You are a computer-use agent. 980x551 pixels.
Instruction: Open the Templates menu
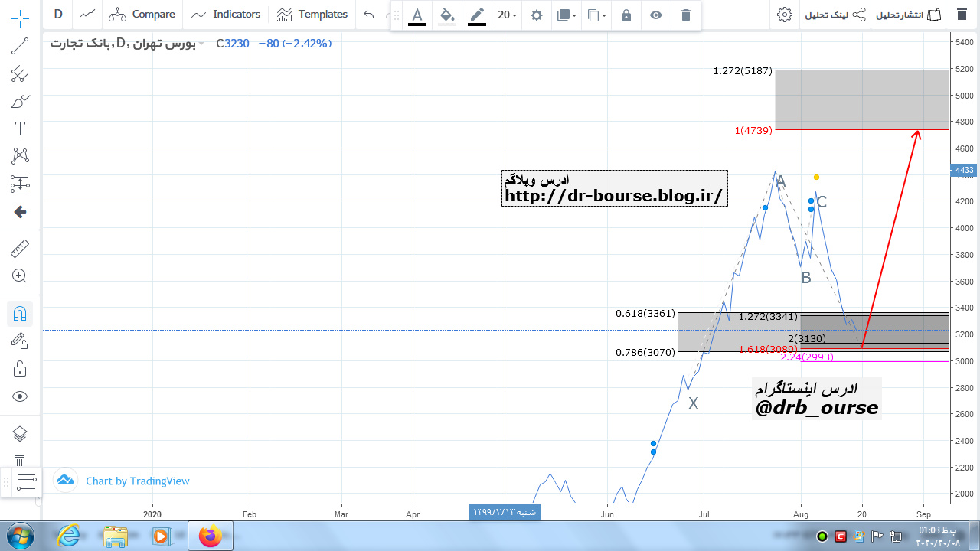[x=312, y=14]
